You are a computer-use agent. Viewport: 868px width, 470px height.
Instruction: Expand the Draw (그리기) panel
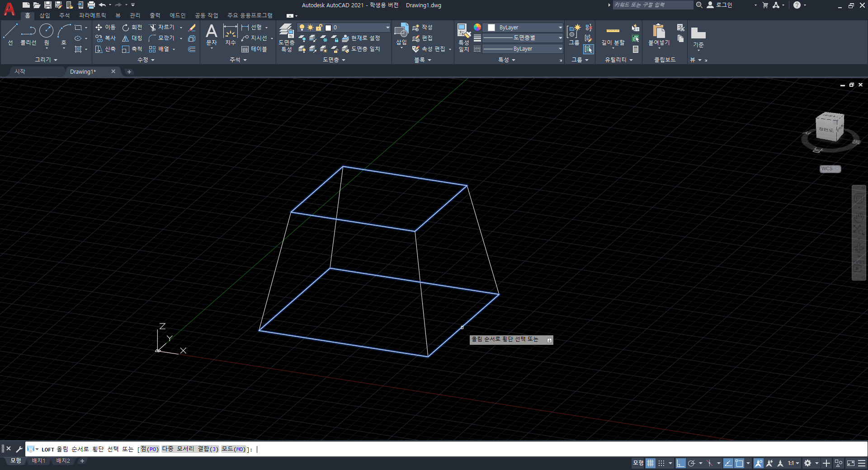[46, 60]
